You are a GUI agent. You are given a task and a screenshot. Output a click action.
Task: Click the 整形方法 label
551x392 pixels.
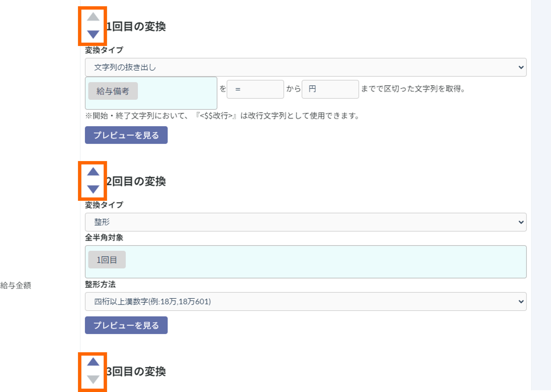[100, 284]
